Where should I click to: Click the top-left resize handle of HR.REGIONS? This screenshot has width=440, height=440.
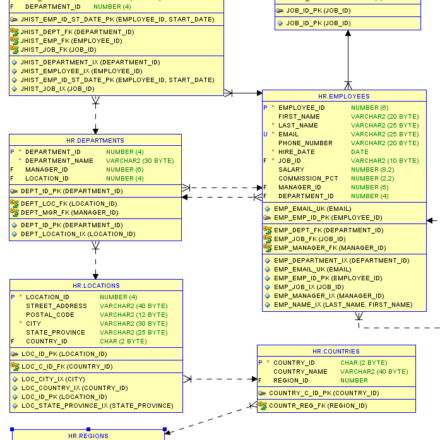pos(12,429)
